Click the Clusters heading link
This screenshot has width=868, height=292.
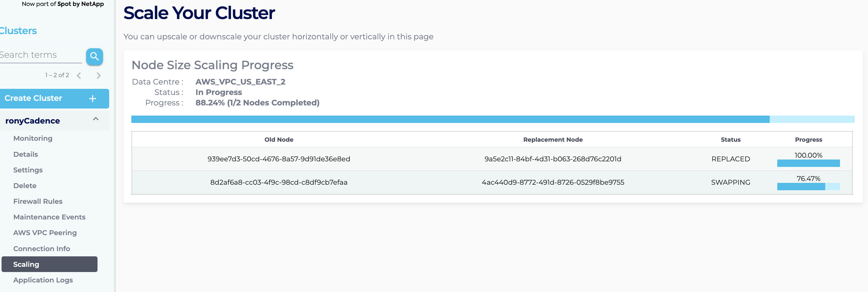(x=18, y=31)
